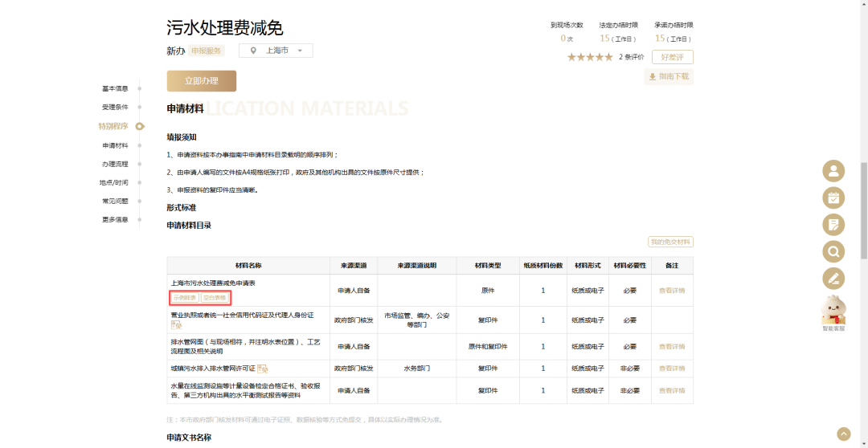The height and width of the screenshot is (448, 868).
Task: Click the pencil edit floating icon
Action: tap(833, 279)
